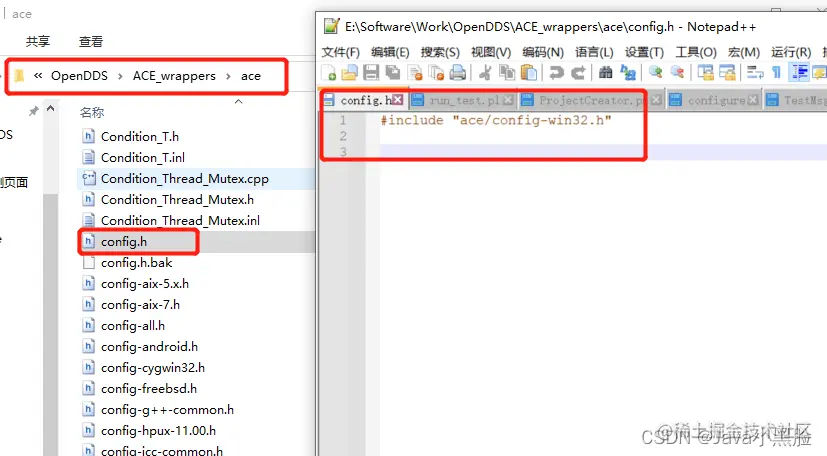The height and width of the screenshot is (456, 827).
Task: Expand breadcrumb chevron after ACE_wrappers
Action: click(228, 76)
